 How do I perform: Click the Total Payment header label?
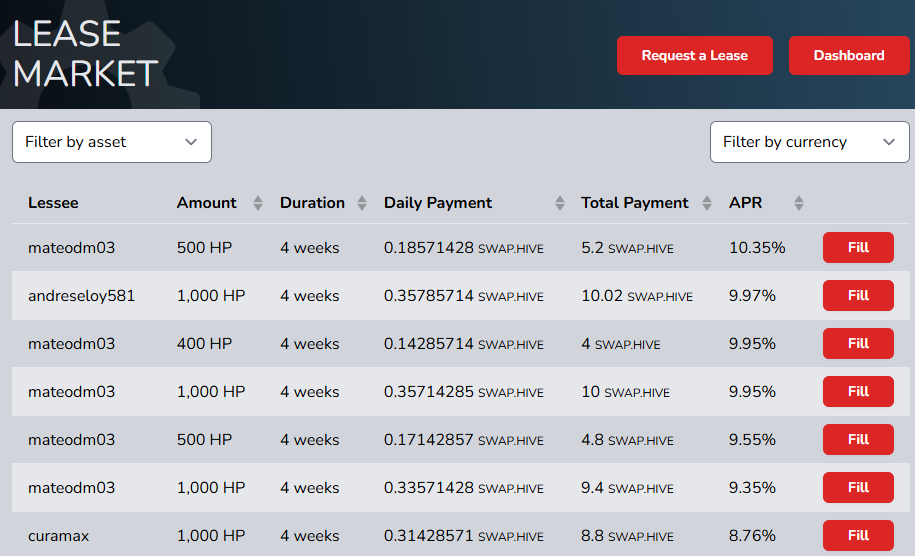634,203
